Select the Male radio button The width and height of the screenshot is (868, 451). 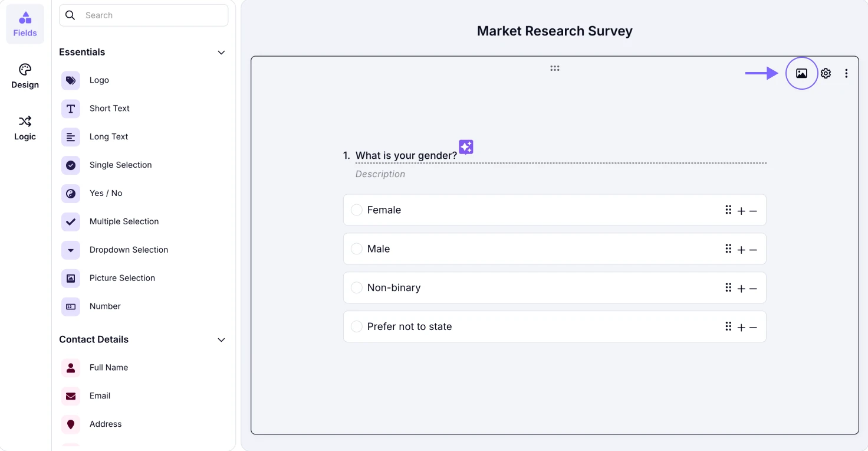[357, 249]
